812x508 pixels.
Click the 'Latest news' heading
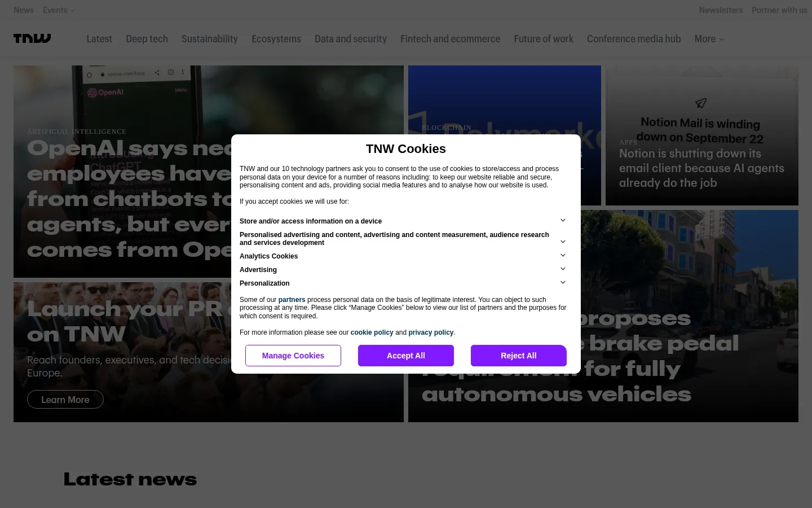[130, 479]
